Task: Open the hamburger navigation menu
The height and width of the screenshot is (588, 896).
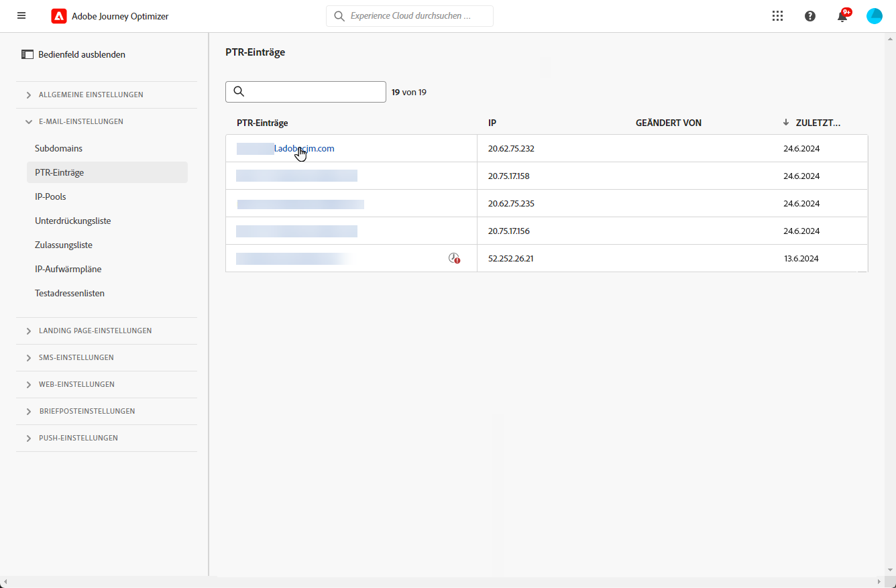Action: coord(21,16)
